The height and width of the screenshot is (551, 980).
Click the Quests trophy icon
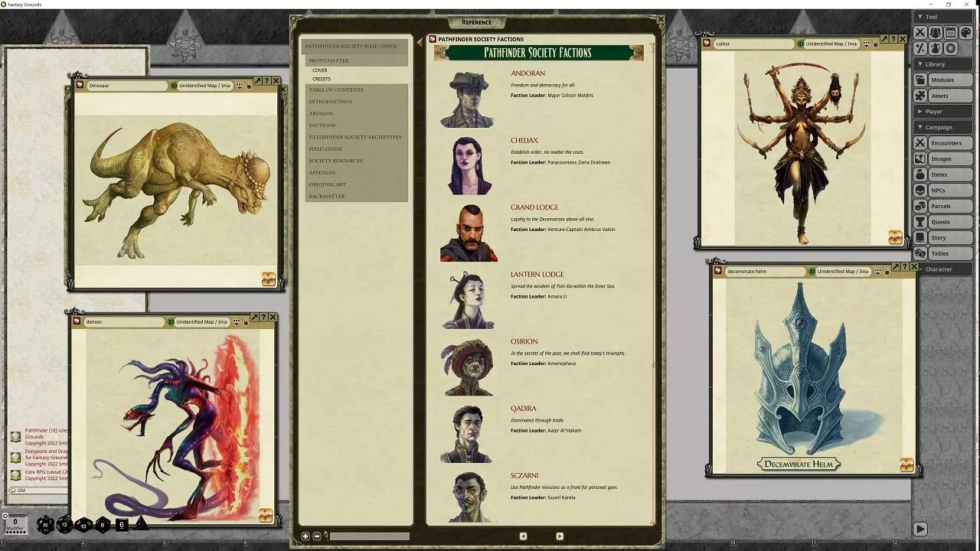click(920, 222)
